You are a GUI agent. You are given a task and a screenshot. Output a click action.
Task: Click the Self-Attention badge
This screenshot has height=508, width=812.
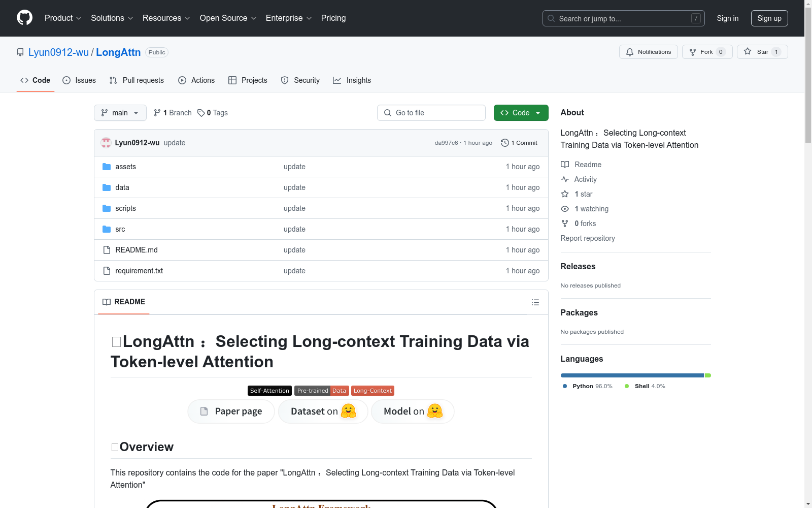click(269, 391)
